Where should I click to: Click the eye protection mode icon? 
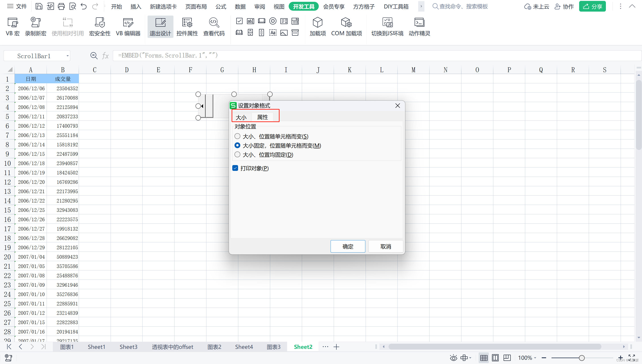tap(453, 358)
